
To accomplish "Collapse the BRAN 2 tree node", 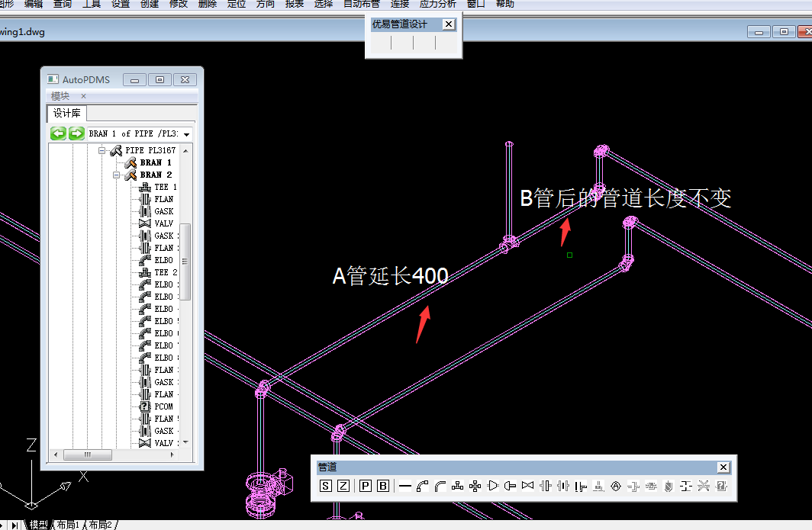I will (x=116, y=175).
